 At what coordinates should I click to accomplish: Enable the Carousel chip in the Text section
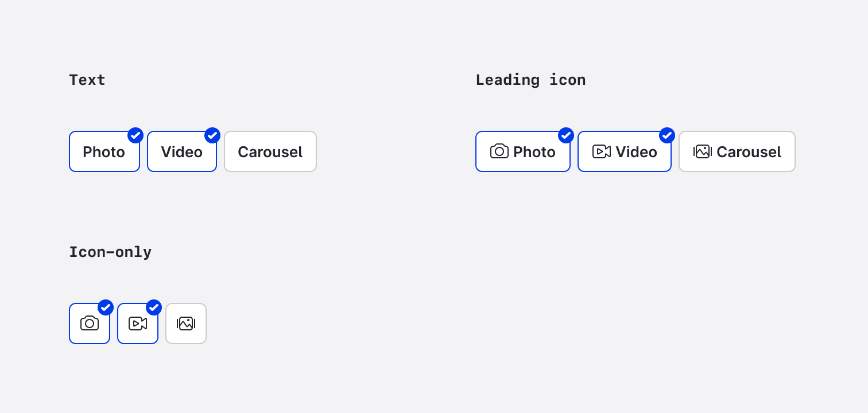click(x=270, y=151)
